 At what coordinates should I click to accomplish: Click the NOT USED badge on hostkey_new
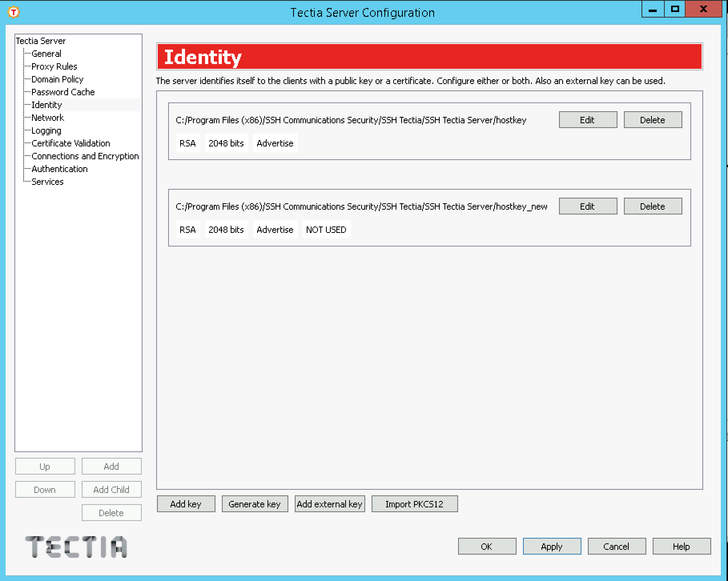tap(326, 229)
